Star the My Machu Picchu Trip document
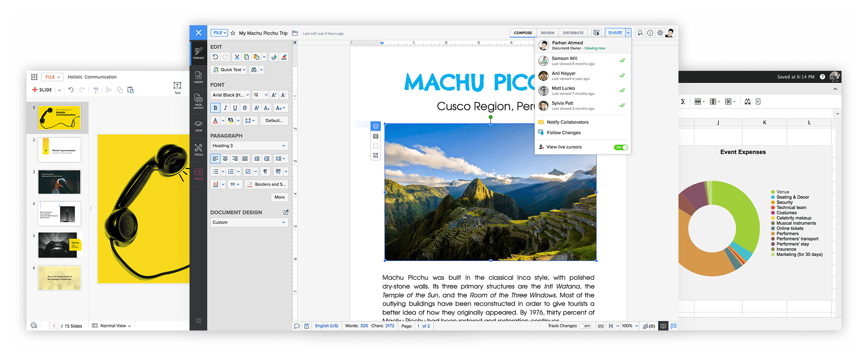Image resolution: width=868 pixels, height=359 pixels. point(233,33)
